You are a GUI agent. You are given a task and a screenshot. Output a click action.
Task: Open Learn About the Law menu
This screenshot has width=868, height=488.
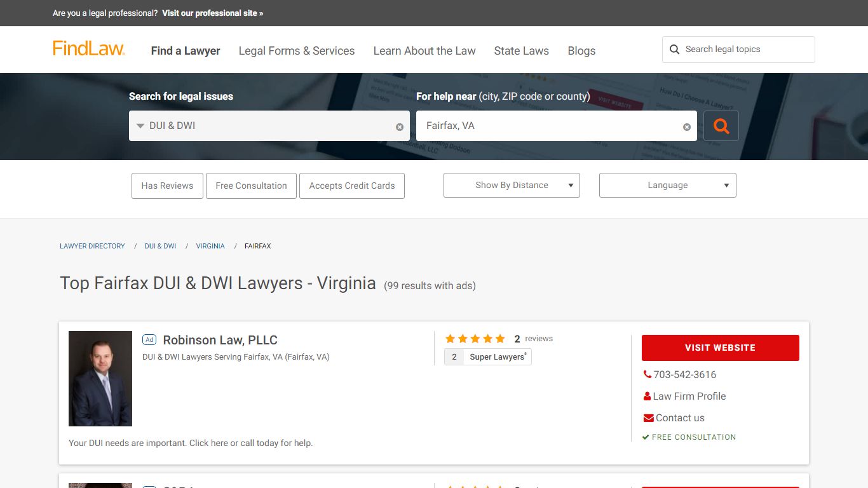coord(424,51)
